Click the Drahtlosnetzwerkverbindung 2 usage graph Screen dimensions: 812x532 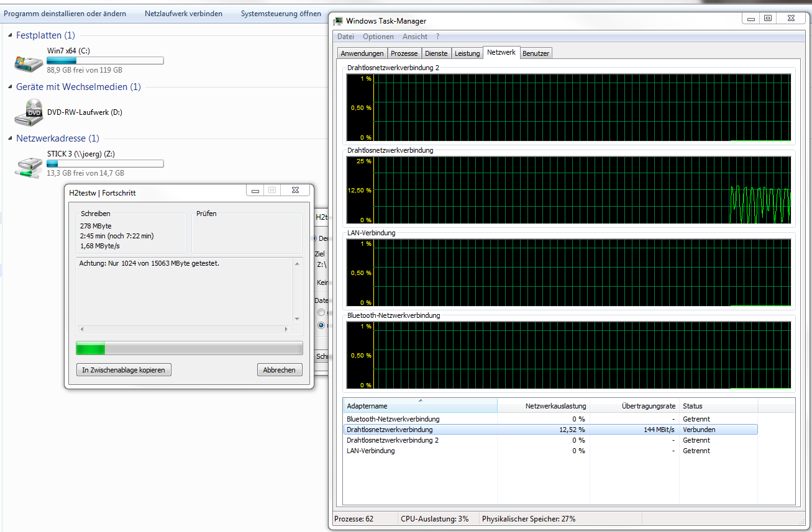pyautogui.click(x=570, y=107)
